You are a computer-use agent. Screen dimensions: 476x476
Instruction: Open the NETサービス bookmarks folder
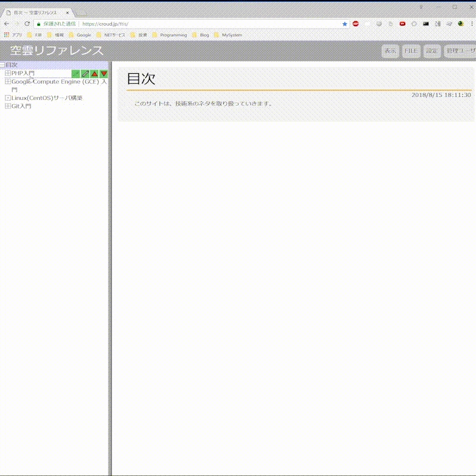[x=111, y=35]
